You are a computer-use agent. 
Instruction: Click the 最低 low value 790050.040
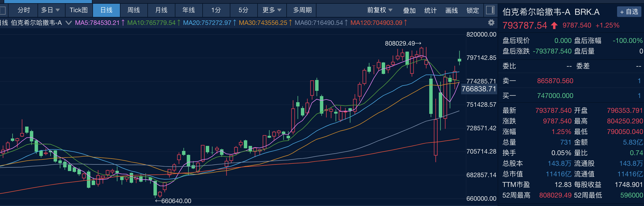(x=625, y=132)
